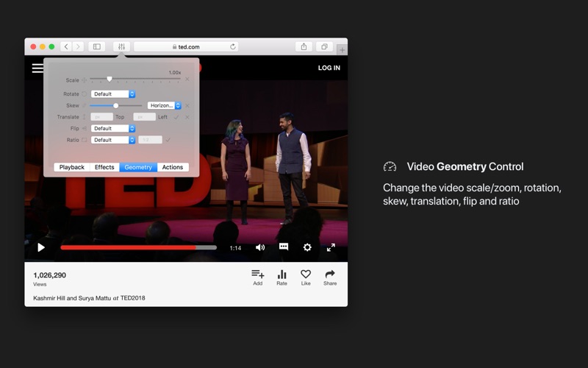Open the Actions tab

tap(173, 167)
